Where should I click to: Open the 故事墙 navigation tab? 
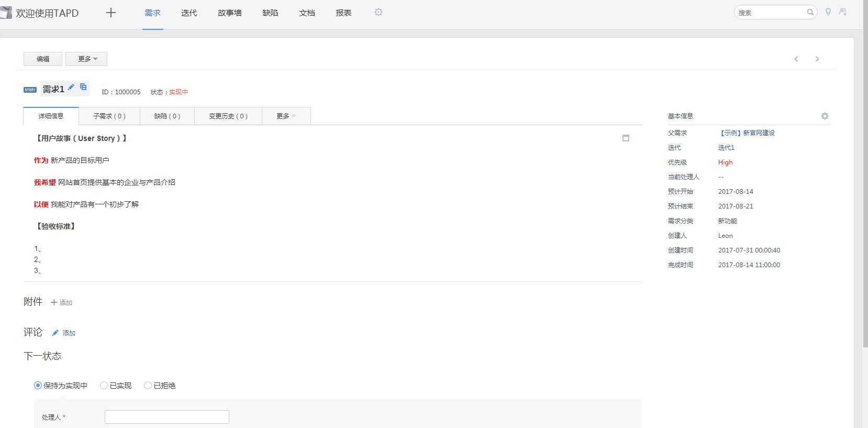point(230,13)
